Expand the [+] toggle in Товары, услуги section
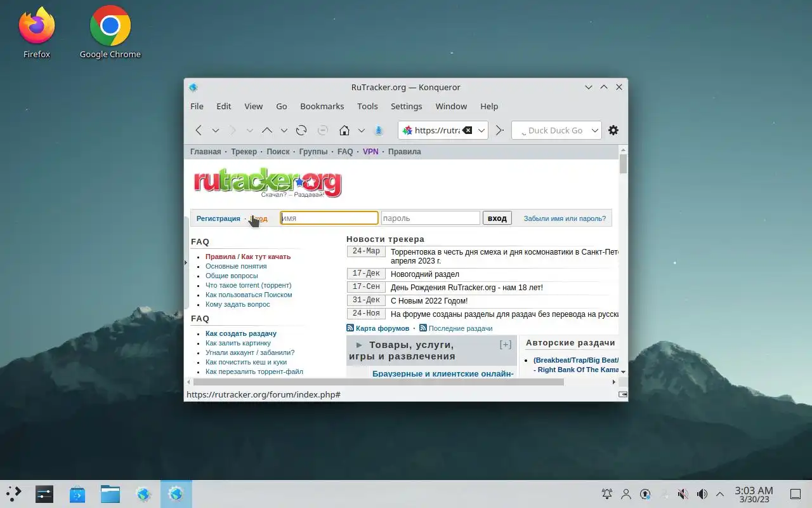The width and height of the screenshot is (812, 508). 506,345
